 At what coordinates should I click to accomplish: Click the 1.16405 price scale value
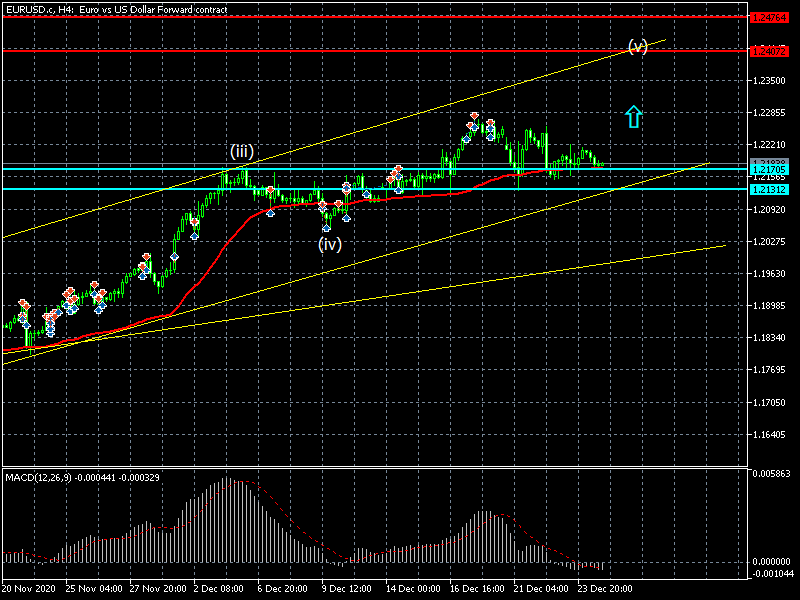point(769,435)
